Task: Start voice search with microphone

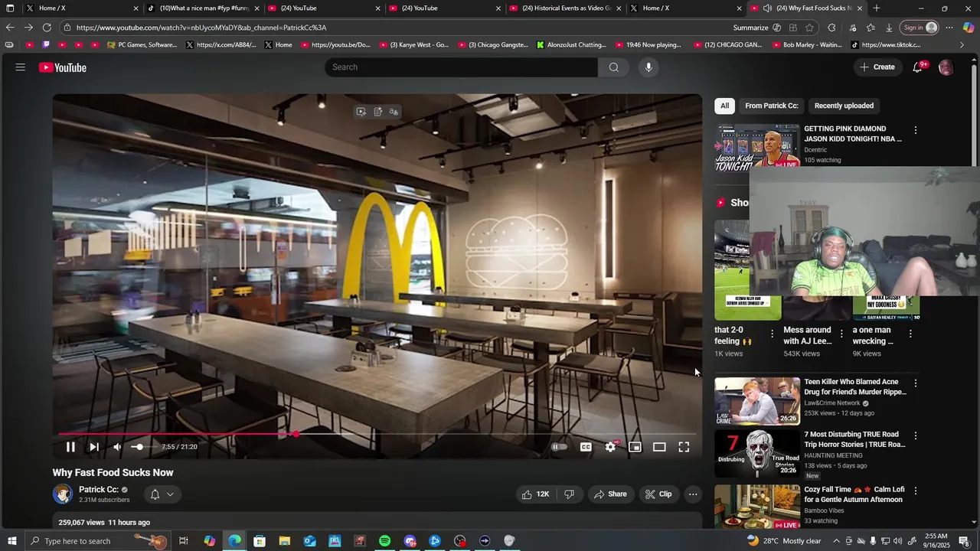Action: point(648,67)
